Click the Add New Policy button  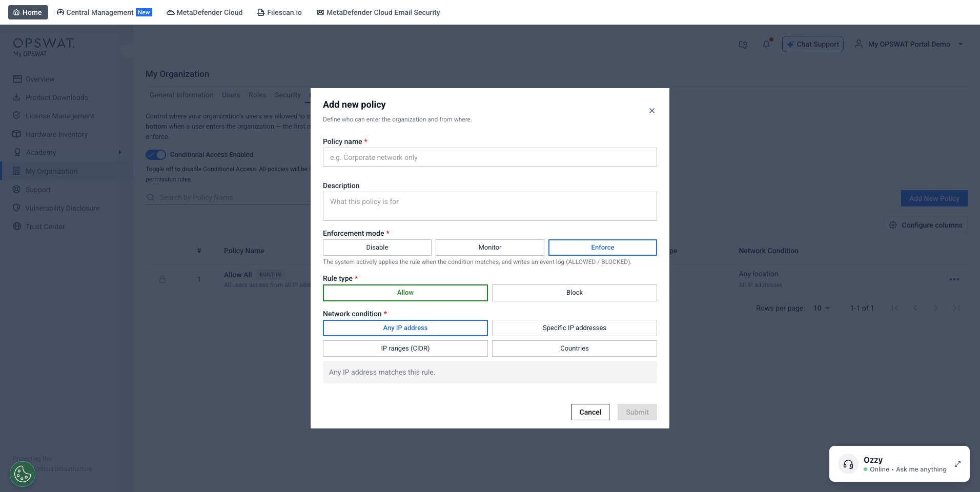[934, 198]
